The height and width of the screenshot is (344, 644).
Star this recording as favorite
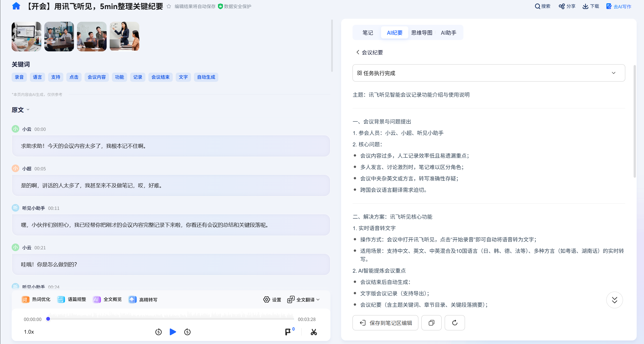coord(169,6)
